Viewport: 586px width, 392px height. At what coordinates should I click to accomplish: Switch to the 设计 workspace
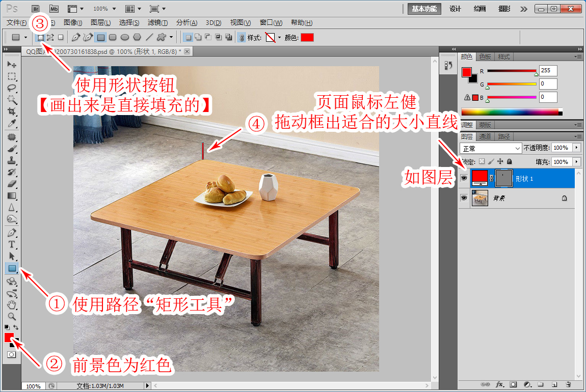455,9
